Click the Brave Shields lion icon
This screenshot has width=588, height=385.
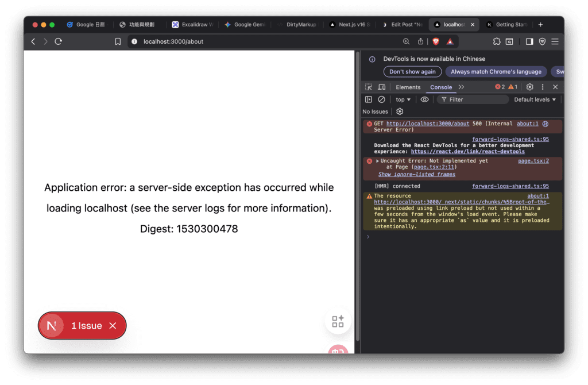click(436, 41)
